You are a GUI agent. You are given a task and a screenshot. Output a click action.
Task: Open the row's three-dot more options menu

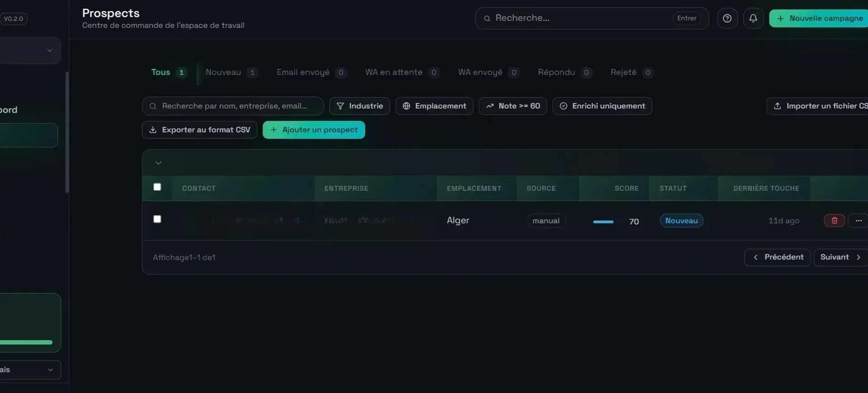point(858,220)
